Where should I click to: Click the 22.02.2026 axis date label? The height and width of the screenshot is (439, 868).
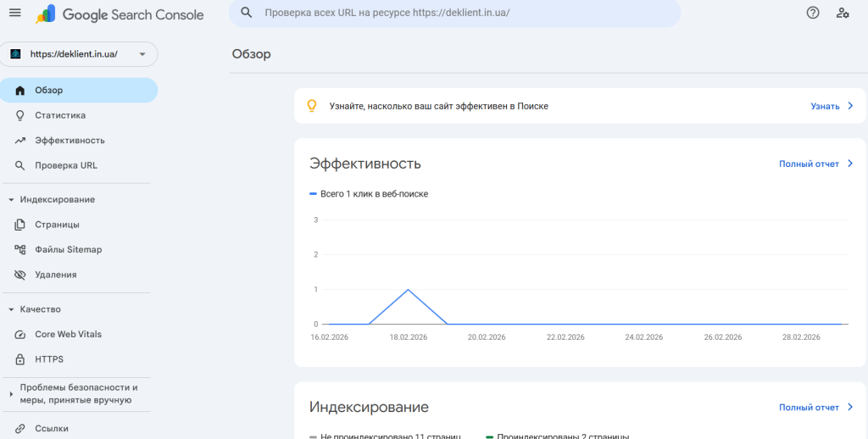coord(565,337)
